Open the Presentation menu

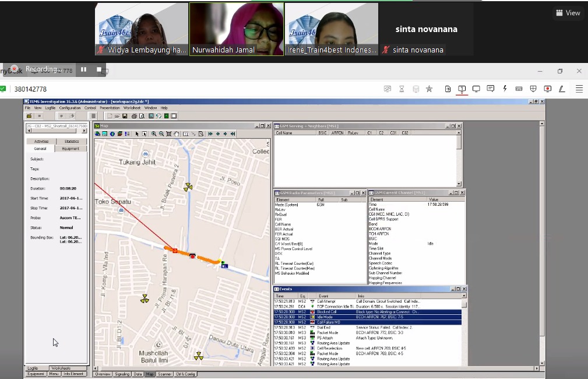[x=110, y=108]
